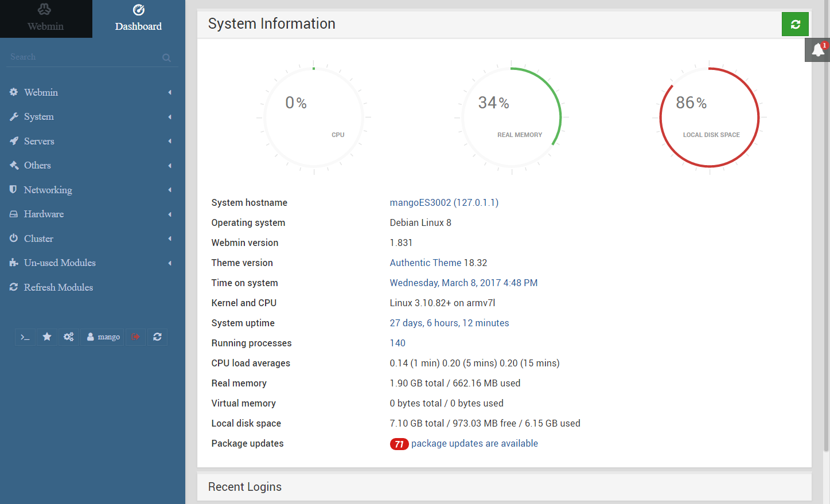The image size is (830, 504).
Task: Expand the System category arrow
Action: click(170, 117)
